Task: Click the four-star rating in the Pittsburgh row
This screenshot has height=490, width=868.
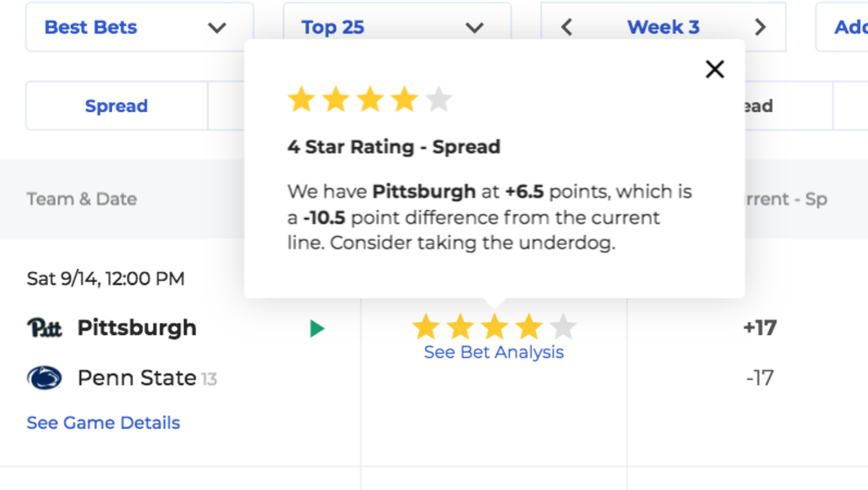Action: pos(494,326)
